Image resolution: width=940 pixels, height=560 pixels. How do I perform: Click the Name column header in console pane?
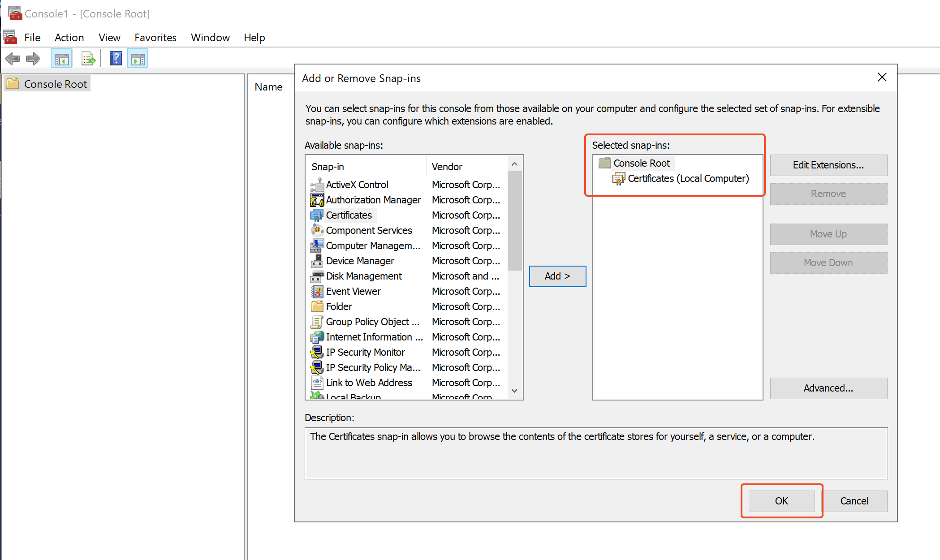click(x=268, y=87)
